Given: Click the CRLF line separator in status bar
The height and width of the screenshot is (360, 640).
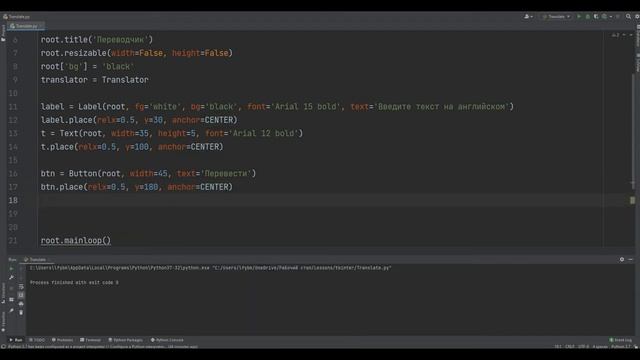Looking at the screenshot, I should pos(570,347).
